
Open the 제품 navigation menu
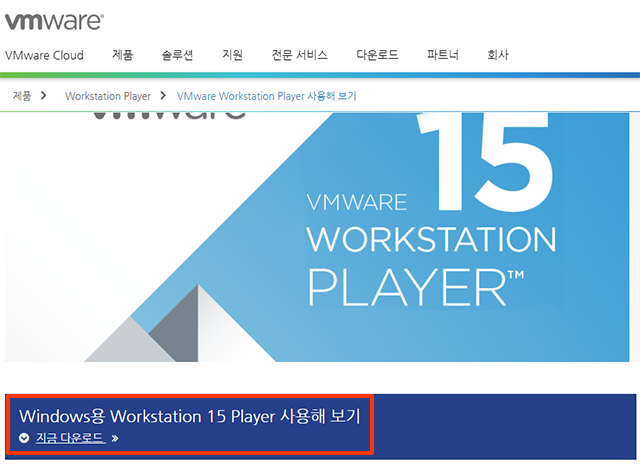[x=122, y=55]
